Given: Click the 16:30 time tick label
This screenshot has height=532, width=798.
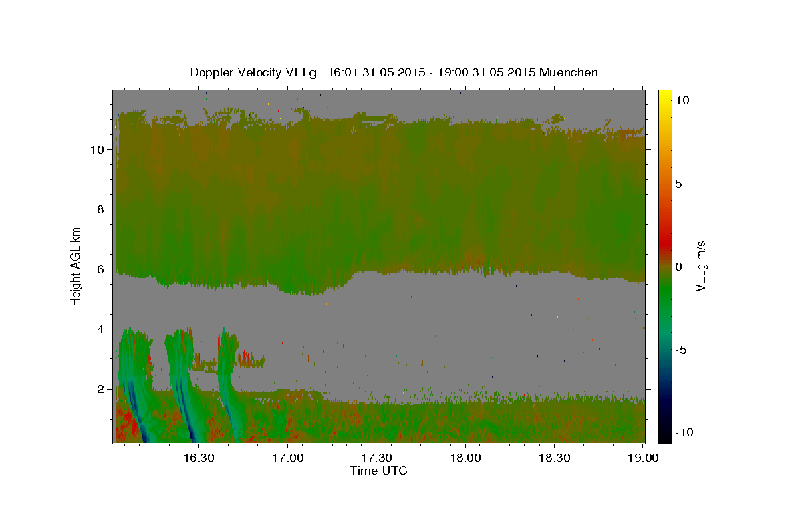Looking at the screenshot, I should point(198,458).
